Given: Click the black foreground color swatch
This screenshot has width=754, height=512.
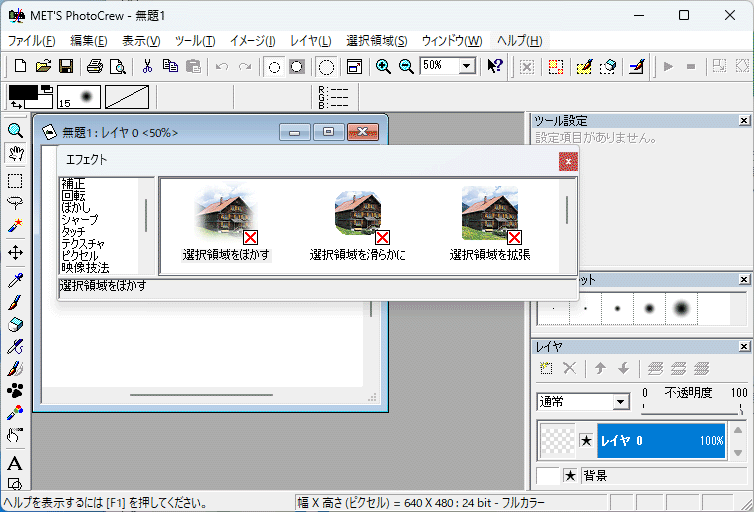Looking at the screenshot, I should [22, 92].
